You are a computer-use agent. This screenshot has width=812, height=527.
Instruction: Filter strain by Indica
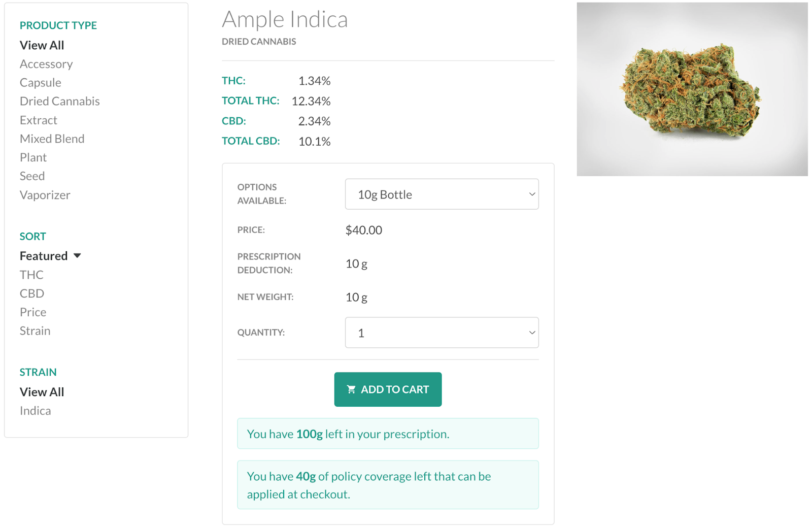(36, 411)
